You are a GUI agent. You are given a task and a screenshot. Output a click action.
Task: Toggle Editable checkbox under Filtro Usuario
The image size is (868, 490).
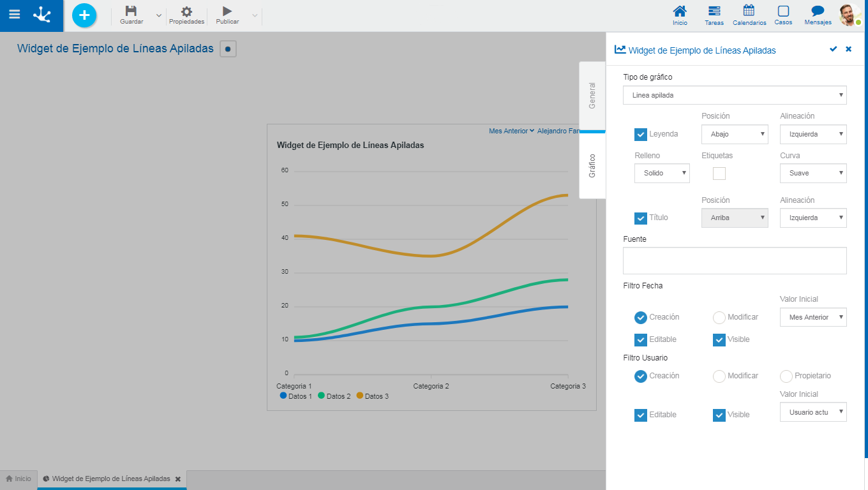641,415
